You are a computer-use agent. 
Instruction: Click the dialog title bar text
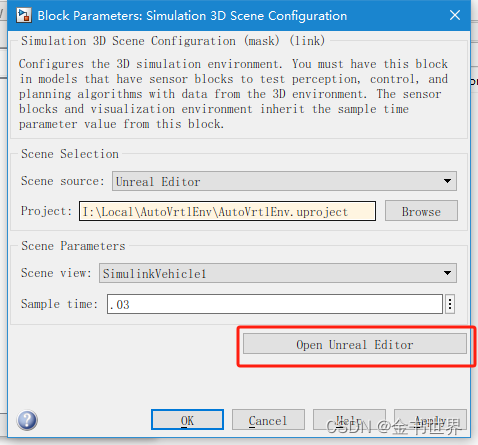(x=192, y=16)
